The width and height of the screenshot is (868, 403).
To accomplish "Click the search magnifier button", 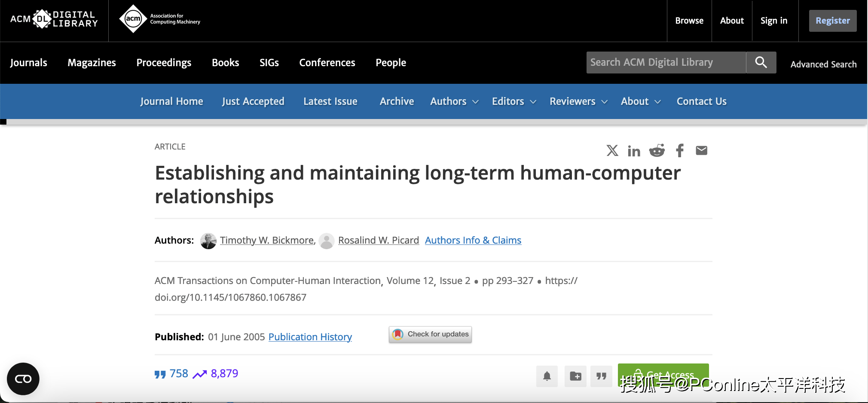I will tap(761, 62).
